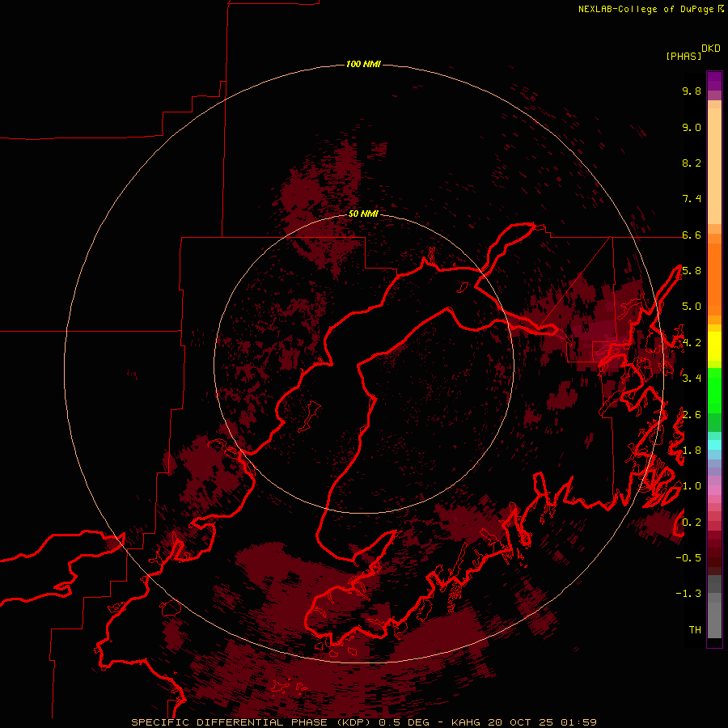Click the -1.3 value on color scale
Screen dimensions: 728x728
688,594
